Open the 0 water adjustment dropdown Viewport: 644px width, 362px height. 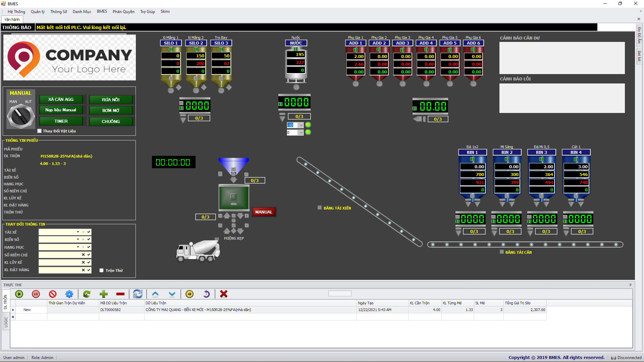[301, 132]
